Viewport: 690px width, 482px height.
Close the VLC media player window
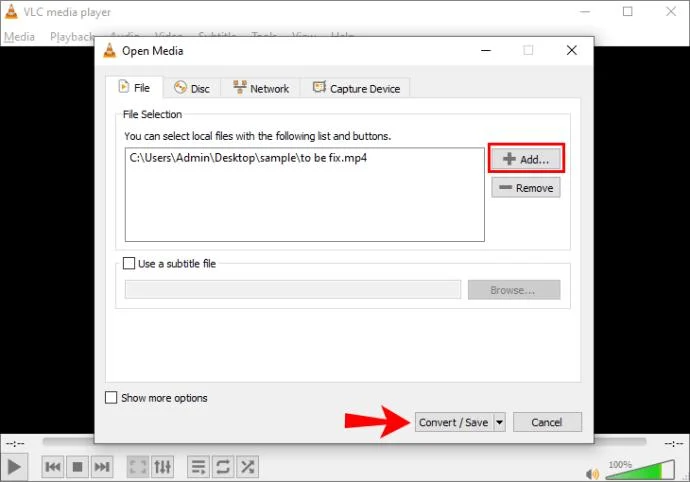pyautogui.click(x=671, y=11)
